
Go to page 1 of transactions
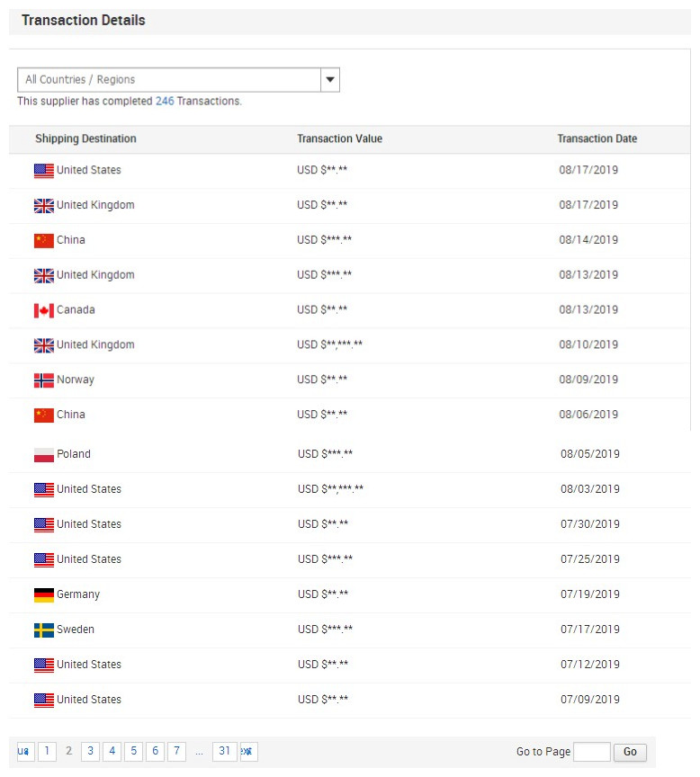pyautogui.click(x=47, y=751)
